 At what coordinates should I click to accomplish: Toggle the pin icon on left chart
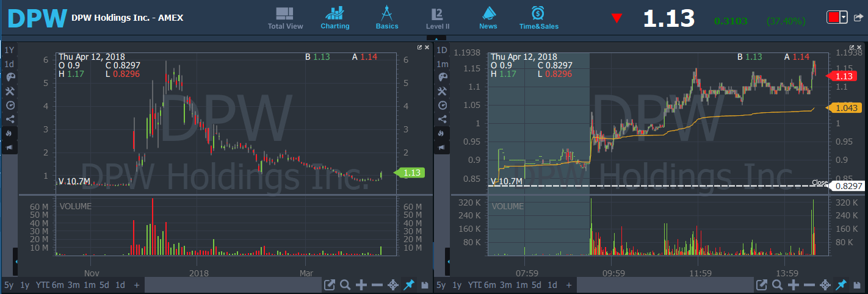[x=409, y=285]
